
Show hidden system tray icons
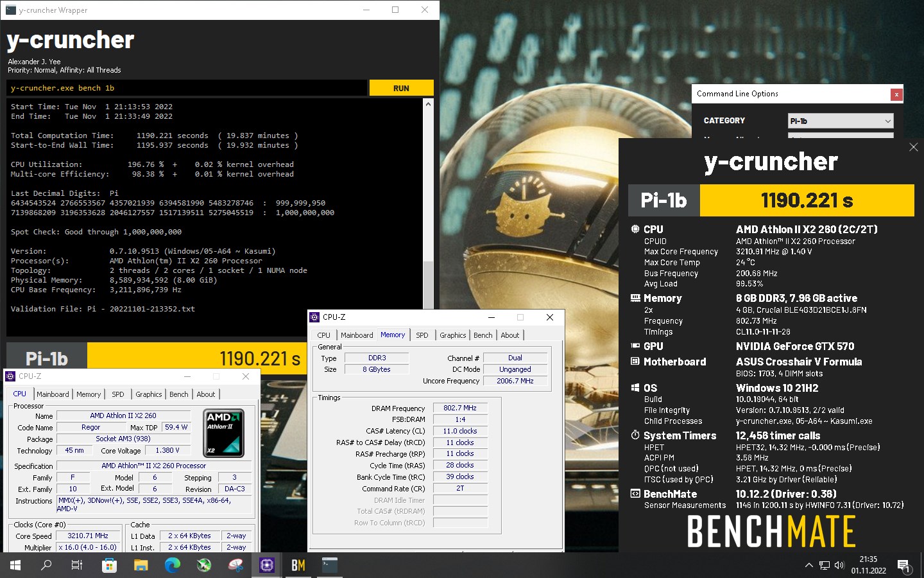click(809, 565)
